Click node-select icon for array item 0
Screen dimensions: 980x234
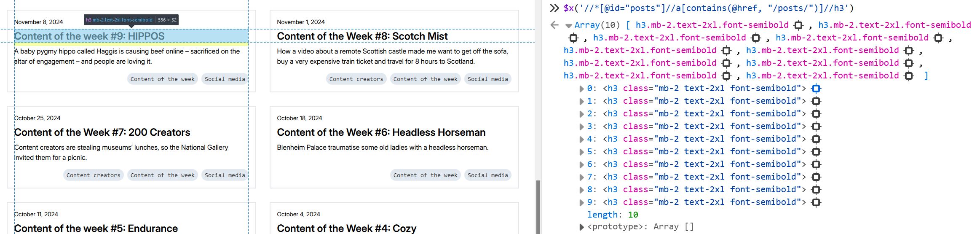click(816, 89)
